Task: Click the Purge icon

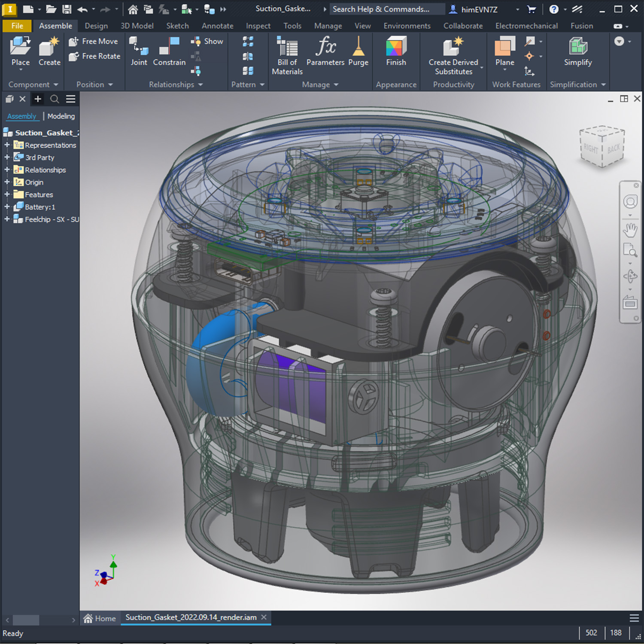Action: (358, 46)
